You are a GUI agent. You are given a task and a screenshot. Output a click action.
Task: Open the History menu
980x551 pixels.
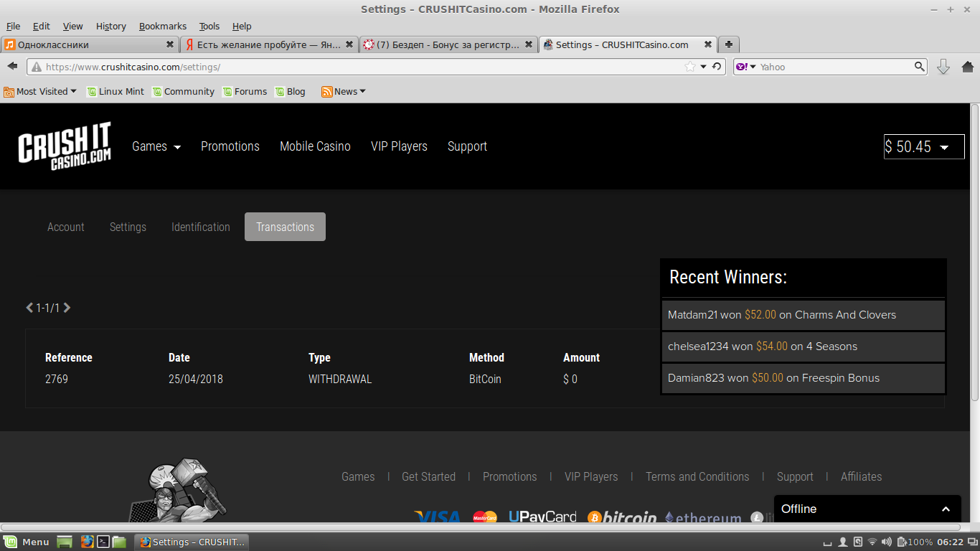click(111, 26)
